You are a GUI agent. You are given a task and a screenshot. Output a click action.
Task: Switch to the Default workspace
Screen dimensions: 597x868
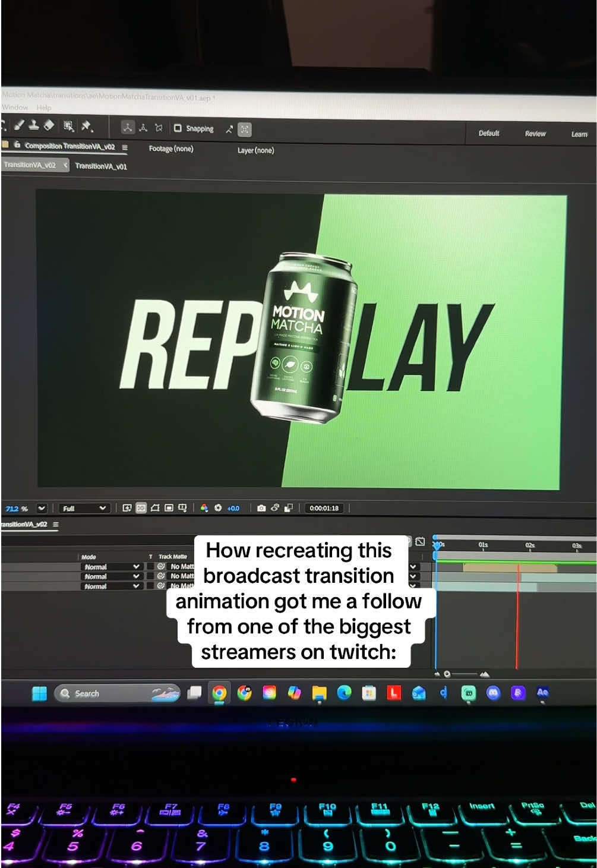click(489, 133)
